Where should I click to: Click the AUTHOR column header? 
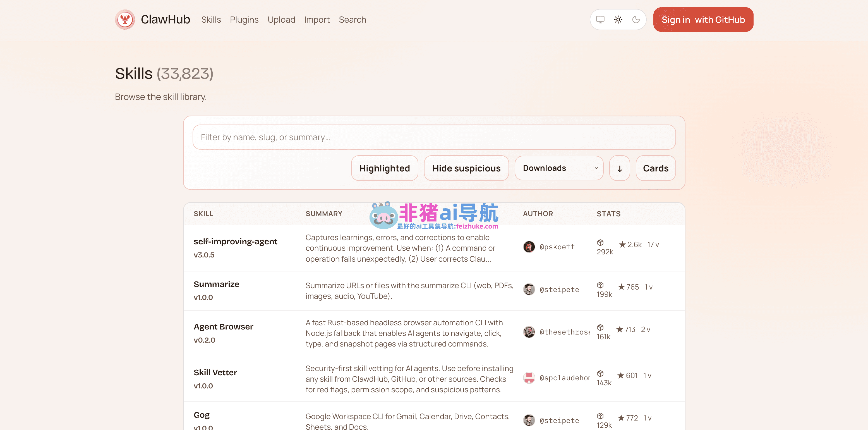click(538, 214)
